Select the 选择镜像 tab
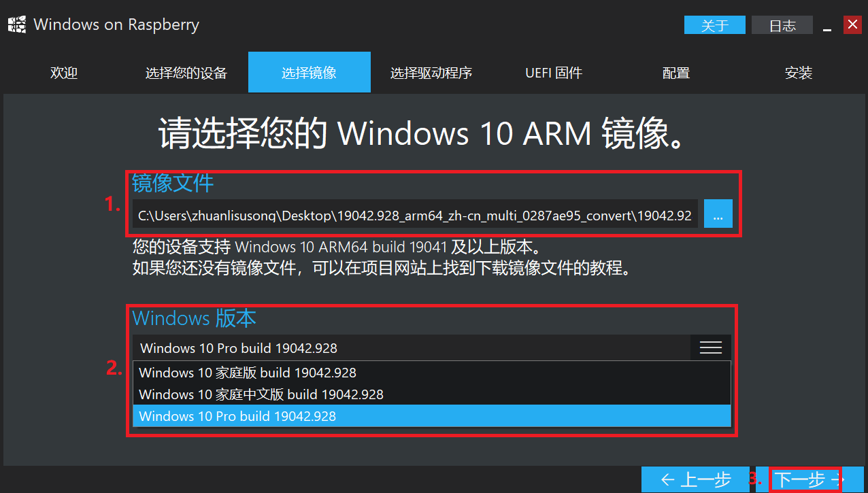 click(x=310, y=72)
